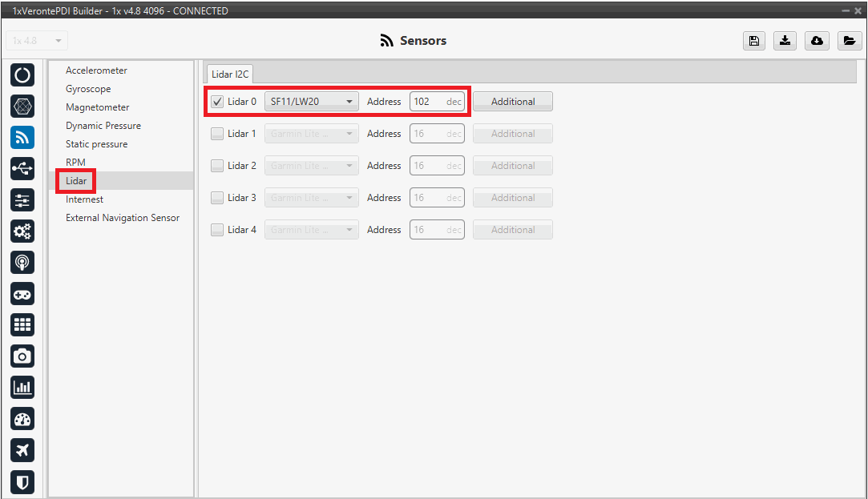Click the bar chart sidebar icon
This screenshot has height=499, width=868.
coord(22,388)
